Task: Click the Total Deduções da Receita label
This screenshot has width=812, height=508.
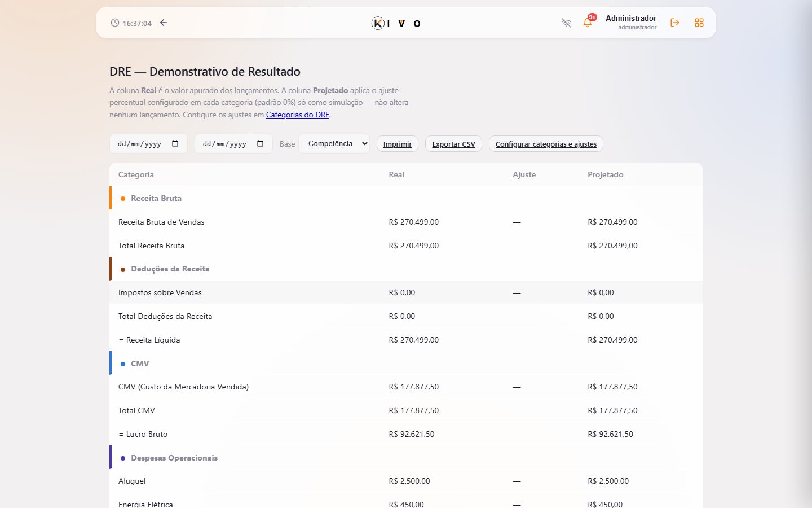Action: (165, 316)
